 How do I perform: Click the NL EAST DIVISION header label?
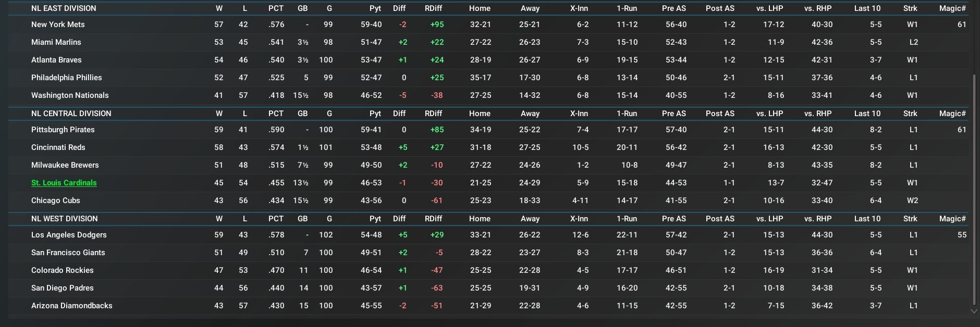click(64, 8)
